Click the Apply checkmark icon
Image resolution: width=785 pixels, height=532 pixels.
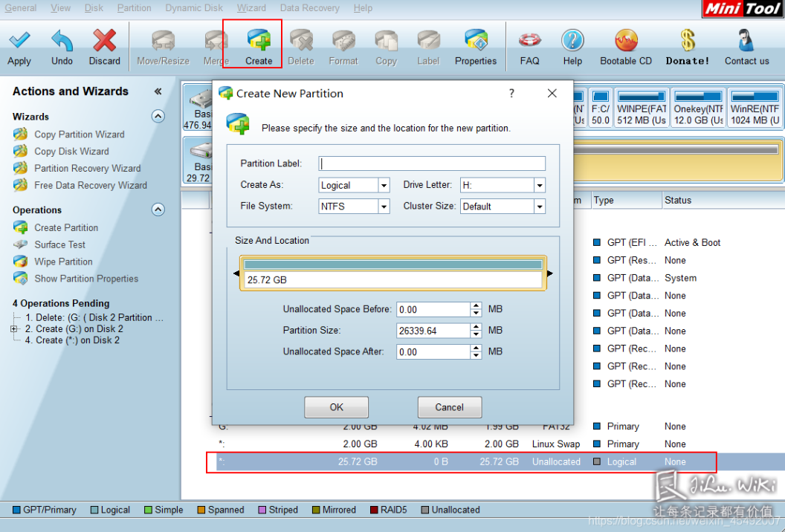tap(19, 41)
